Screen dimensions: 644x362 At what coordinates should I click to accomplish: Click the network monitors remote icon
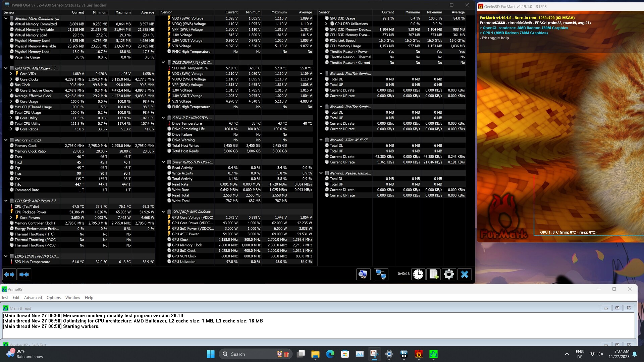[381, 275]
